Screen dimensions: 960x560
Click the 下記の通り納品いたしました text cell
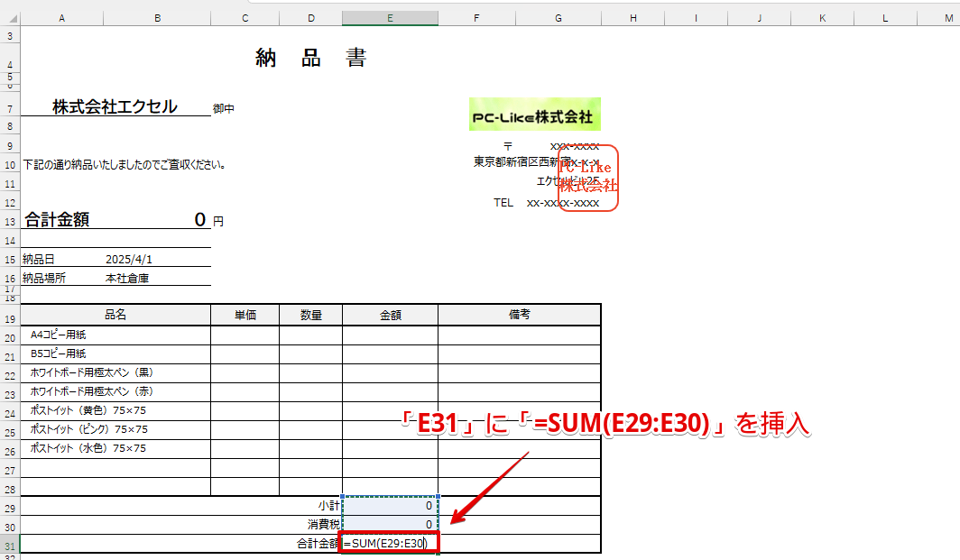tap(125, 165)
